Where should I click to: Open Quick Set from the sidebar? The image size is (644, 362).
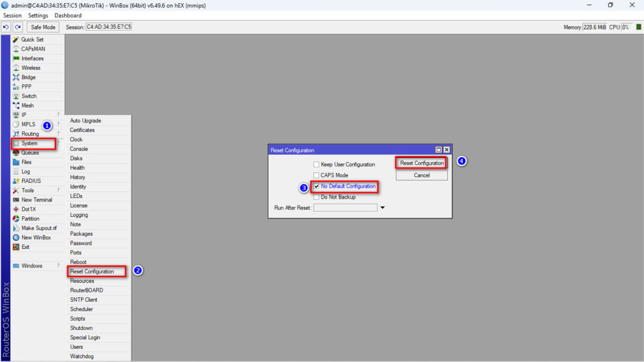(32, 40)
